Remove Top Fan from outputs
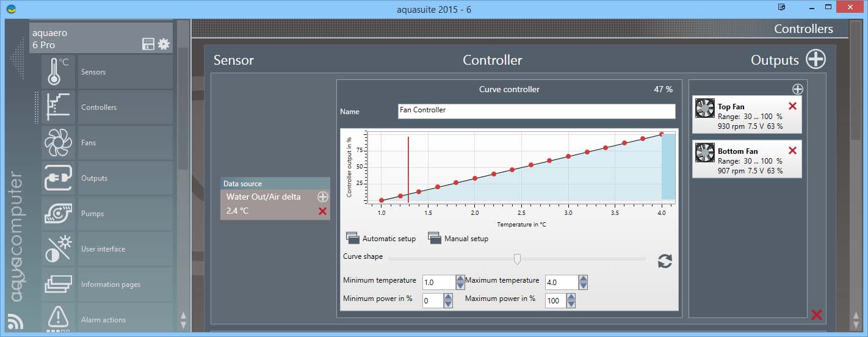Screen dimensions: 868x337 pyautogui.click(x=792, y=106)
